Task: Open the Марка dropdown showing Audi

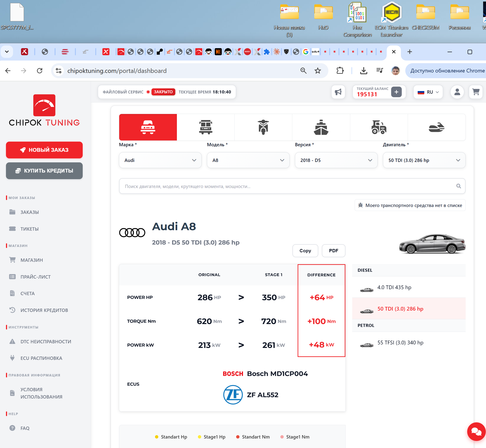Action: [160, 160]
